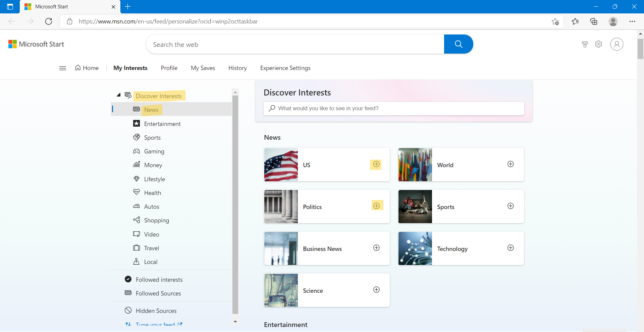Select the Gaming category in sidebar
This screenshot has height=332, width=644.
[x=154, y=151]
